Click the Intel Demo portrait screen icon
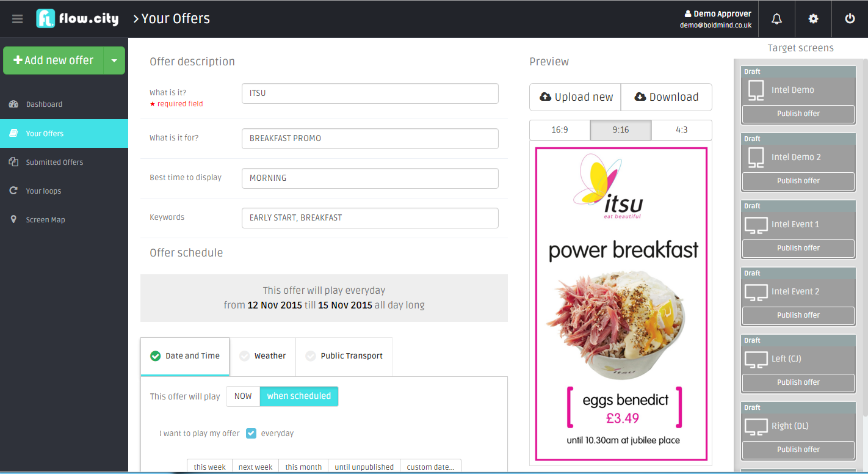 coord(756,90)
